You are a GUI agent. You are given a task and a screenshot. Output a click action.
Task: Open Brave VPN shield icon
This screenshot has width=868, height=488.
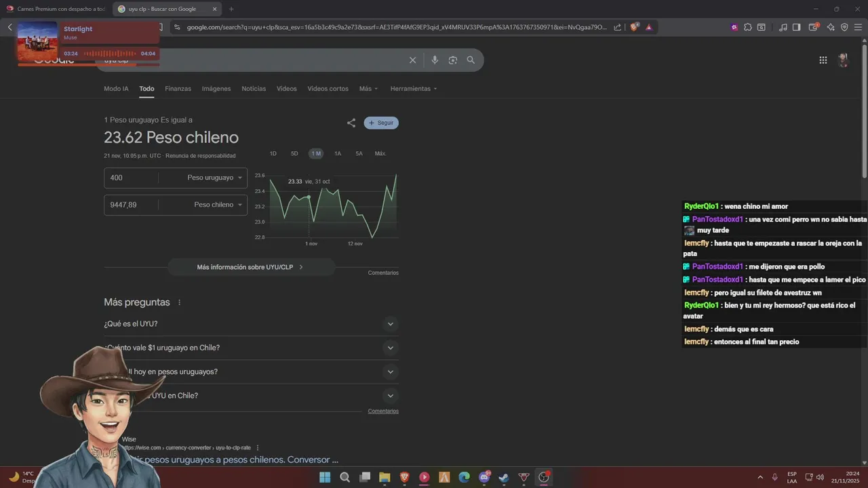pyautogui.click(x=844, y=27)
